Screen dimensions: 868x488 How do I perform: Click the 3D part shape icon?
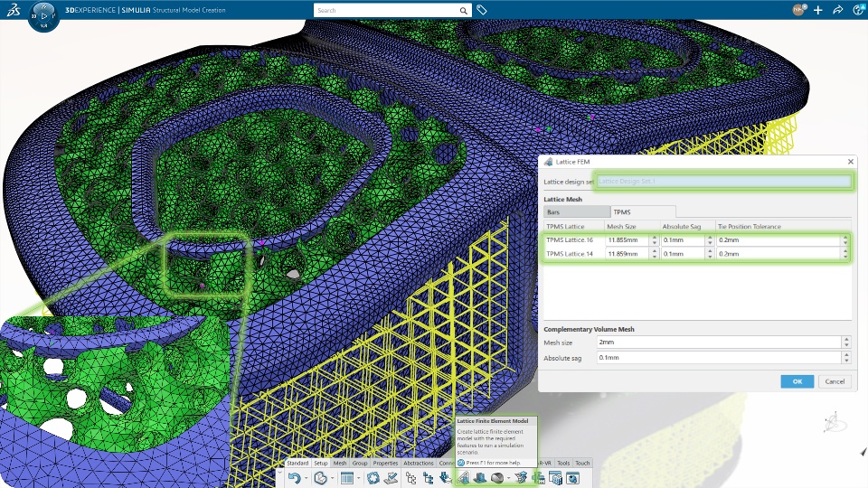pyautogui.click(x=320, y=478)
